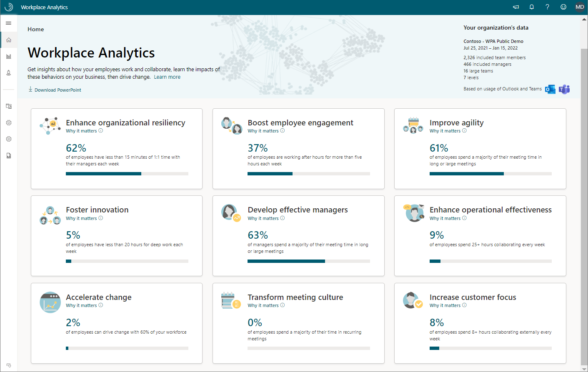The width and height of the screenshot is (588, 372).
Task: Open Transform meeting culture card title
Action: [295, 297]
